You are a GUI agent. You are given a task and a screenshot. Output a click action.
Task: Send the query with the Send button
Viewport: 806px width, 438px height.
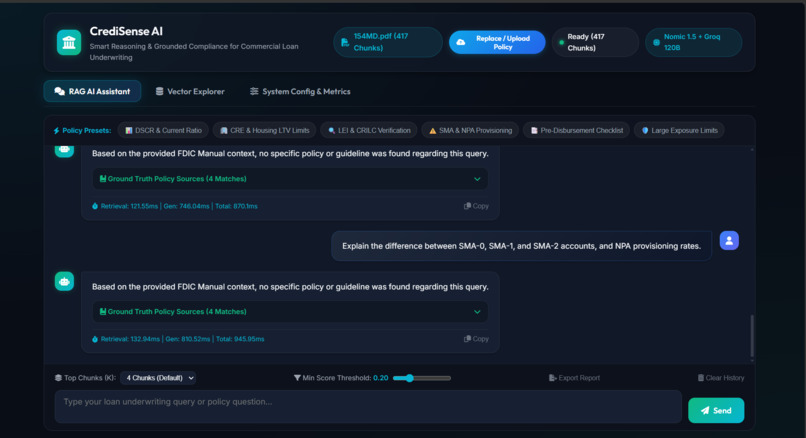[x=716, y=410]
